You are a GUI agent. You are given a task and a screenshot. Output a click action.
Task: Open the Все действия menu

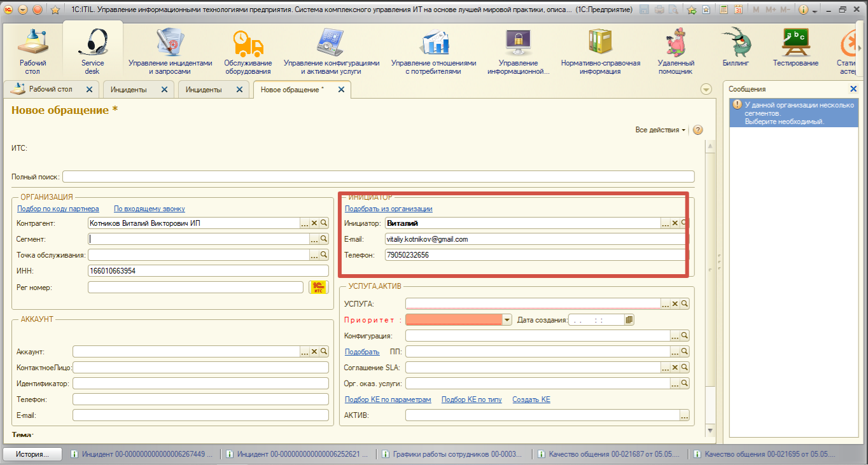tap(661, 130)
